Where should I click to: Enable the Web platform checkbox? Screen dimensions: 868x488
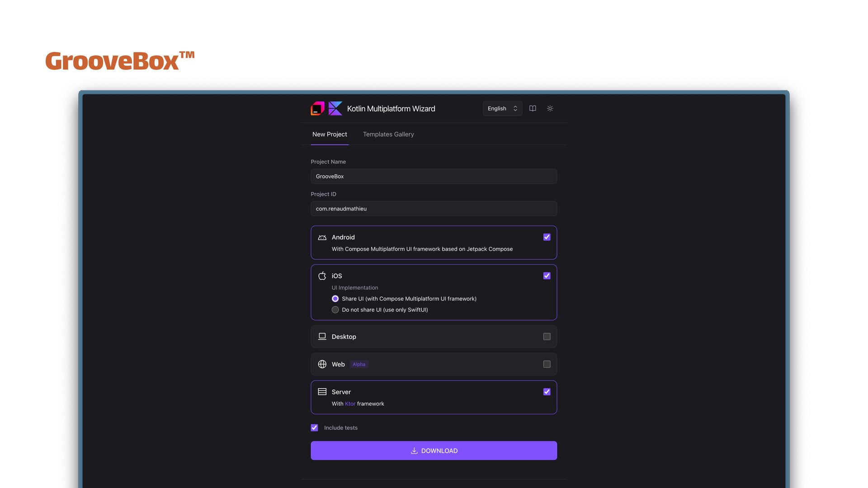click(547, 364)
